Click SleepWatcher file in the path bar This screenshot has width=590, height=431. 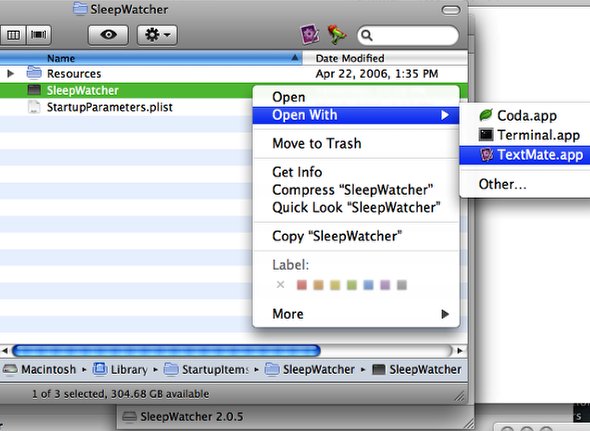[417, 370]
